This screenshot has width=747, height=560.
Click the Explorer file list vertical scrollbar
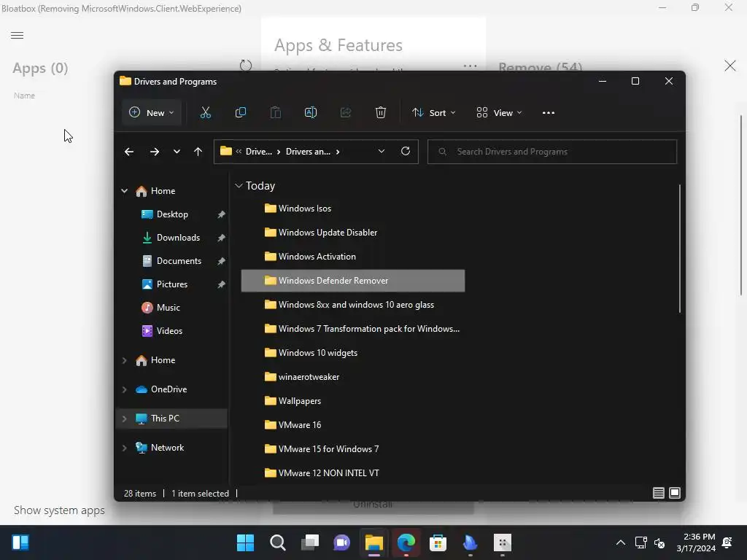coord(679,249)
